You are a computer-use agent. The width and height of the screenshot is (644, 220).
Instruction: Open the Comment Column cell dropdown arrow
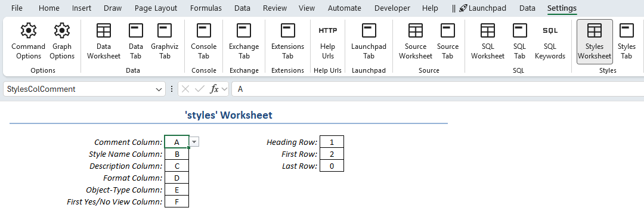click(x=194, y=142)
